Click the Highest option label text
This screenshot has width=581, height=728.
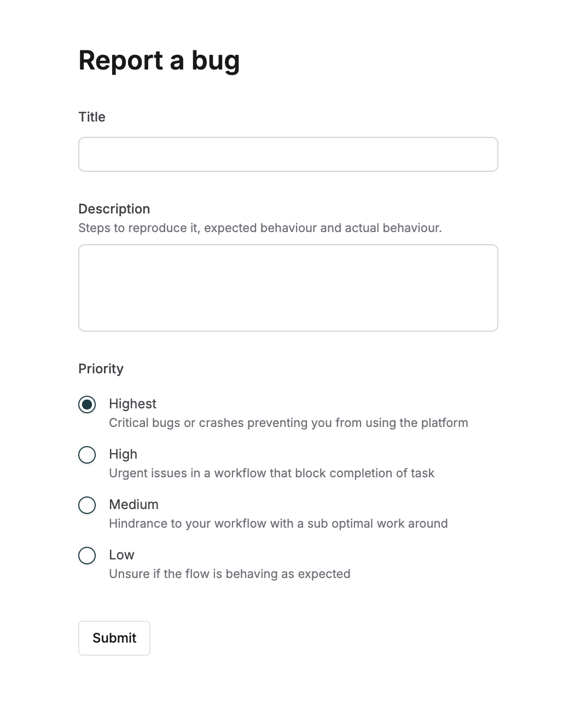click(132, 403)
